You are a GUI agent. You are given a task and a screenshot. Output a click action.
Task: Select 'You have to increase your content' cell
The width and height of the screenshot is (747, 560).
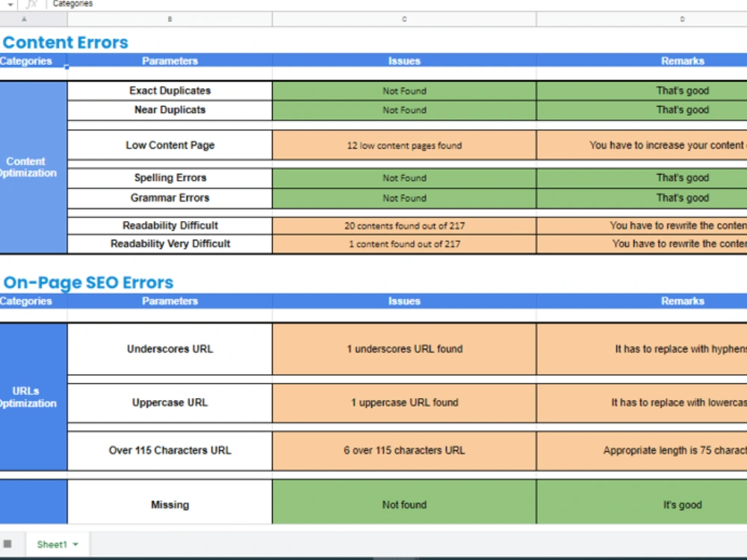642,146
